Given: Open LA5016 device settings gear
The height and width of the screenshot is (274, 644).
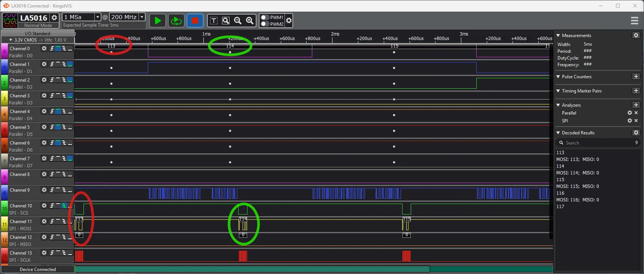Looking at the screenshot, I should coord(54,18).
